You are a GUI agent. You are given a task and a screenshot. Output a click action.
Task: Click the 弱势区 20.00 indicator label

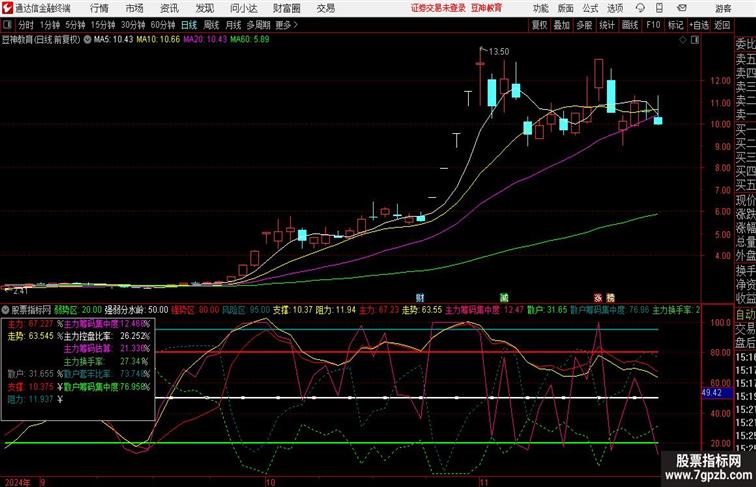tap(78, 310)
